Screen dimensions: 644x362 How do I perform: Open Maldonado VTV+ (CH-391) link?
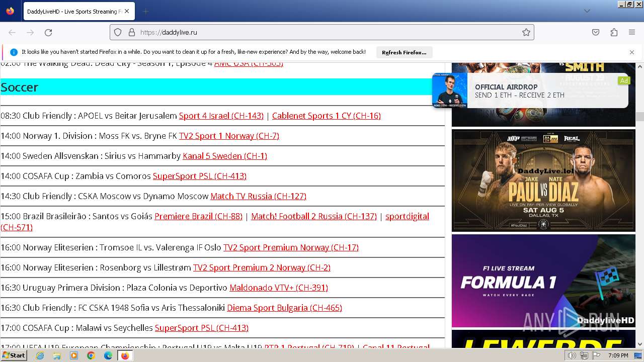pos(279,288)
